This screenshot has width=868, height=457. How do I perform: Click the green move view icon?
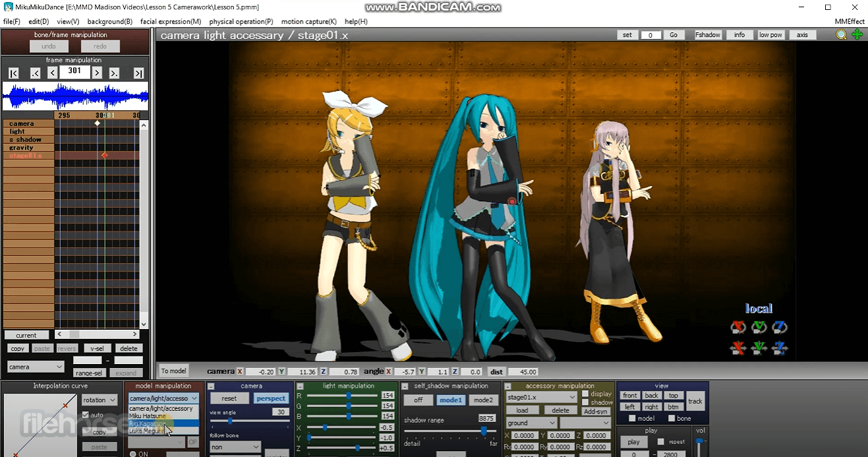pyautogui.click(x=857, y=35)
